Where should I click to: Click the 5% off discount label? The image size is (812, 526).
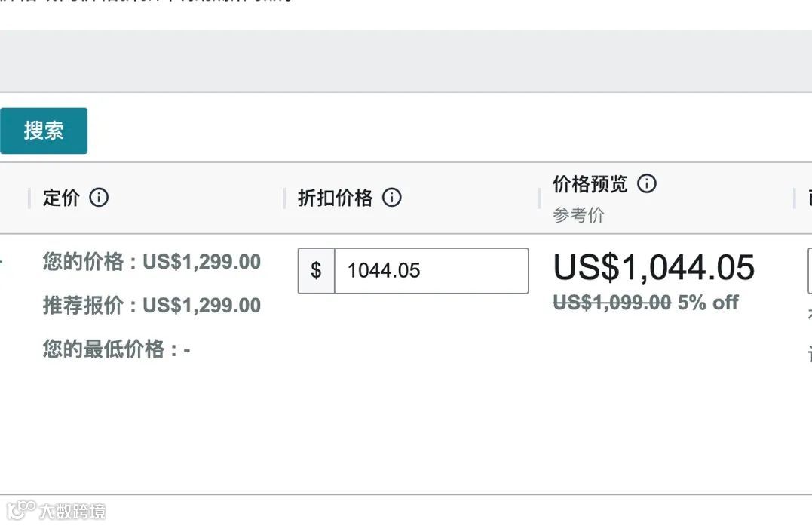[708, 303]
